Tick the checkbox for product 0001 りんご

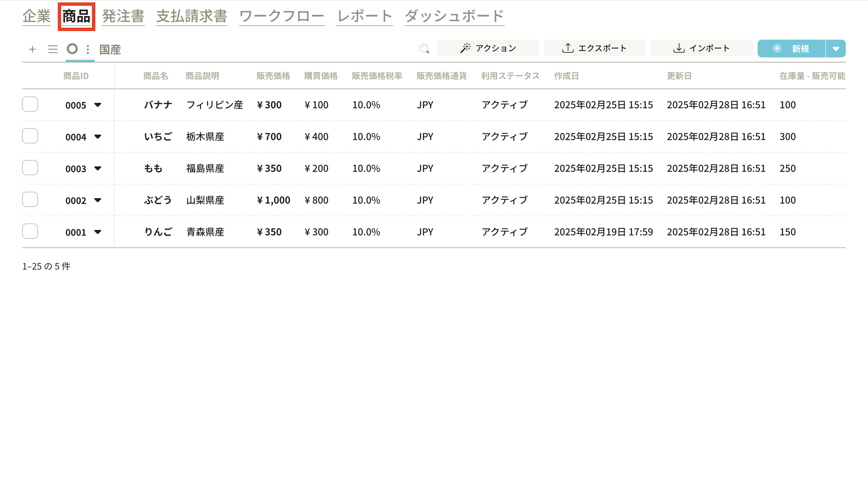[x=30, y=231]
